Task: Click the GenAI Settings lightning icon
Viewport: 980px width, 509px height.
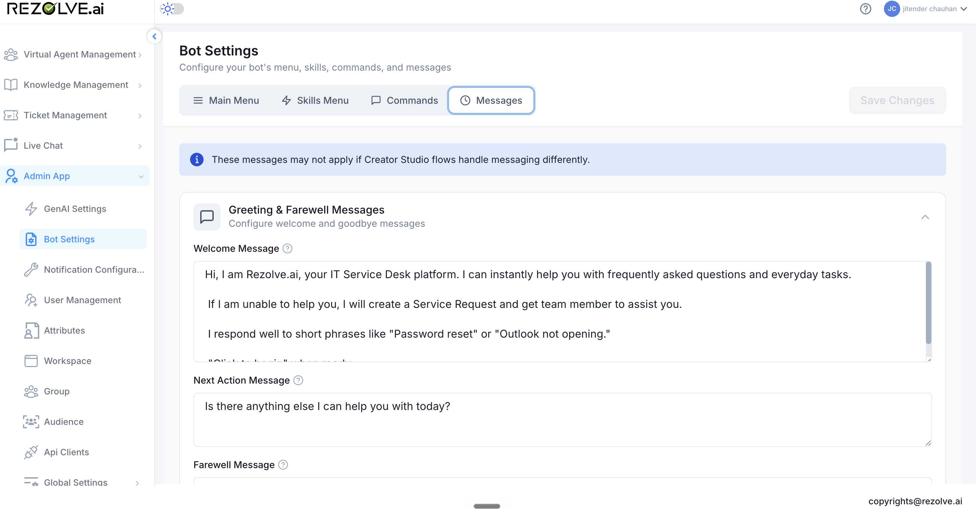Action: (x=31, y=209)
